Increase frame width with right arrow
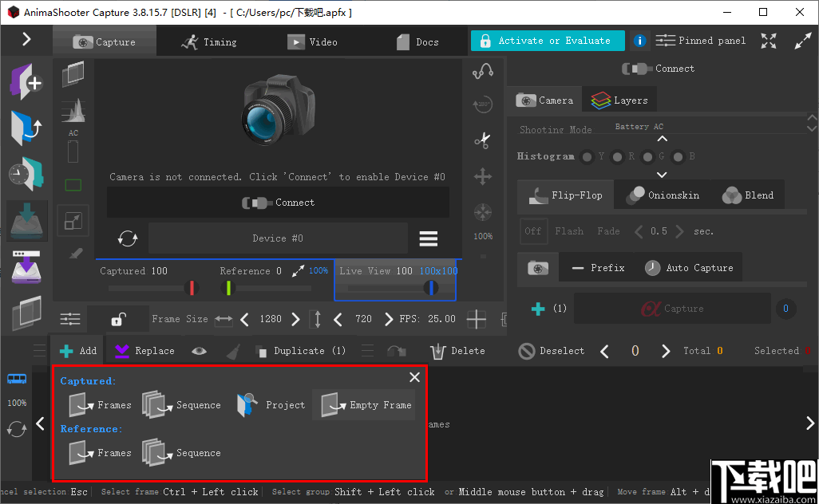Screen dimensions: 819x504 (295, 319)
